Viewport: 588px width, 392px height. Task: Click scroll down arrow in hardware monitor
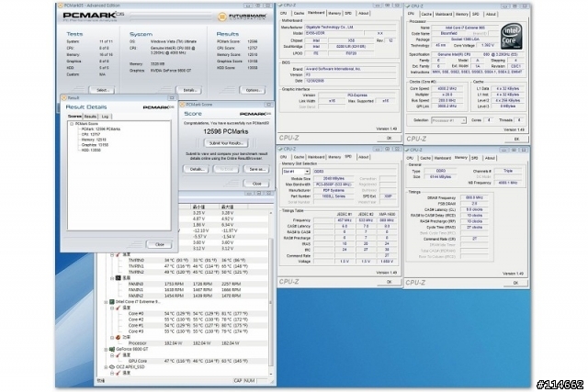point(271,374)
